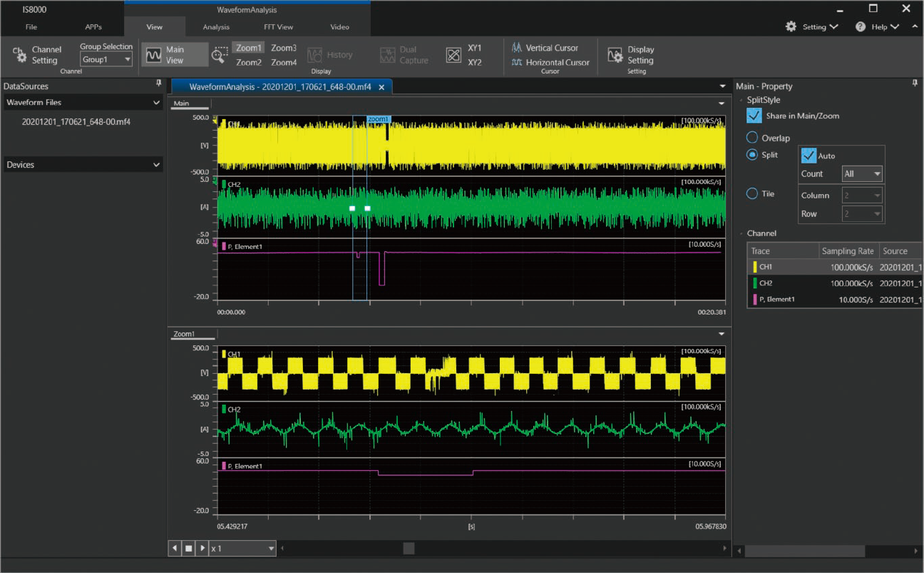
Task: Open the Count dropdown showing All
Action: click(861, 173)
